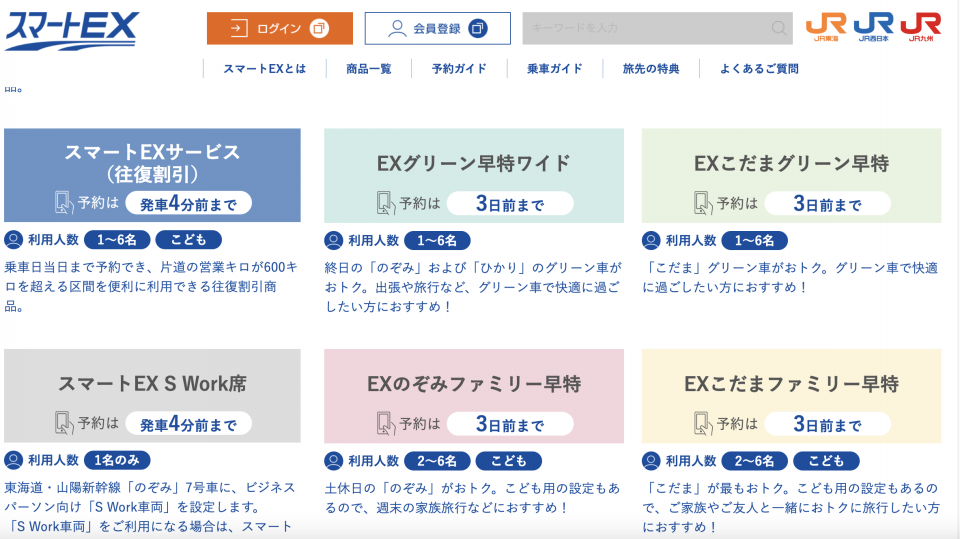960x539 pixels.
Task: Open the 旅先の特典 menu item
Action: (651, 69)
